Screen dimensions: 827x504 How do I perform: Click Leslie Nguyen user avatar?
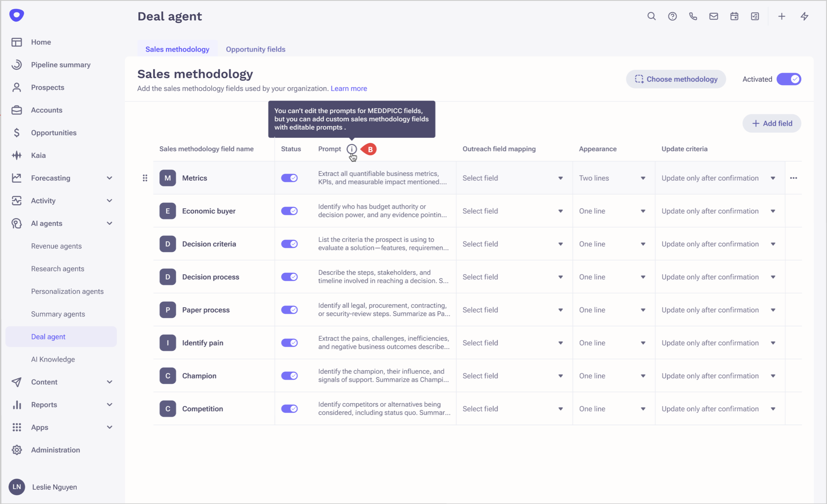pyautogui.click(x=17, y=487)
